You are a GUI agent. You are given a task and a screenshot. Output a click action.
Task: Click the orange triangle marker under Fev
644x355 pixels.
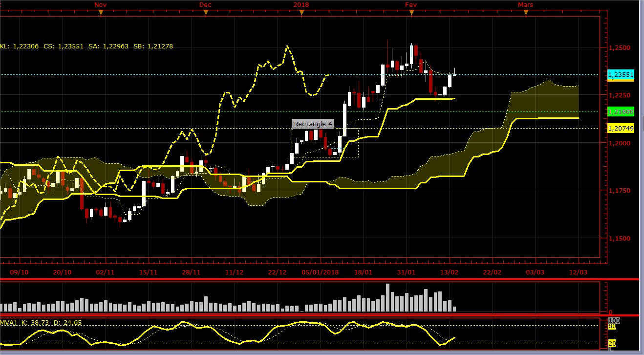pos(411,13)
